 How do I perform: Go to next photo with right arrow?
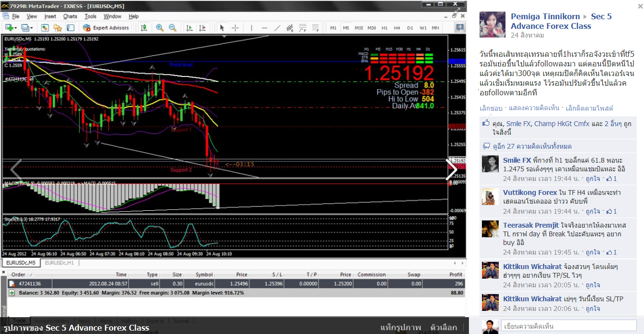[x=451, y=169]
